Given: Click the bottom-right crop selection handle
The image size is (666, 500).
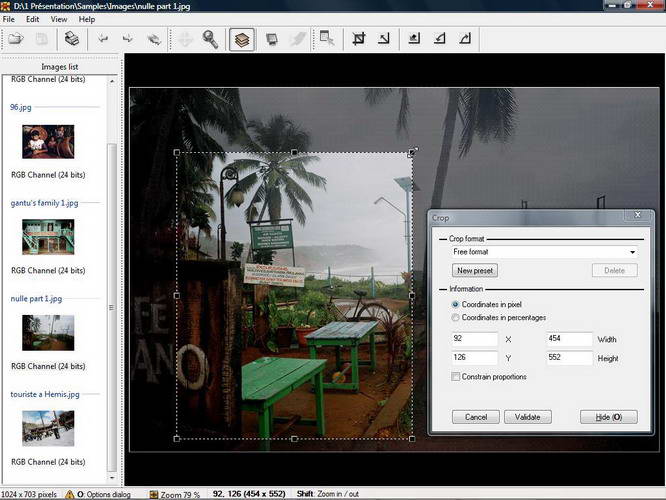Looking at the screenshot, I should (412, 438).
